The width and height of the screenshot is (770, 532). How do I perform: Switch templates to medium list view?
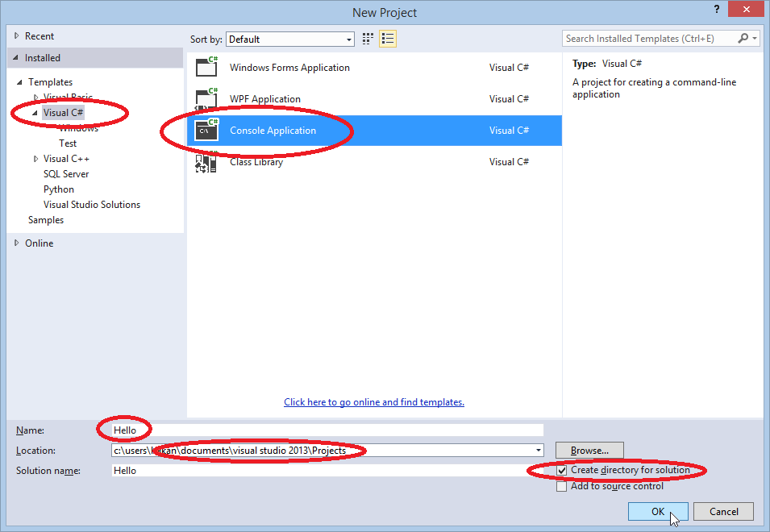388,39
